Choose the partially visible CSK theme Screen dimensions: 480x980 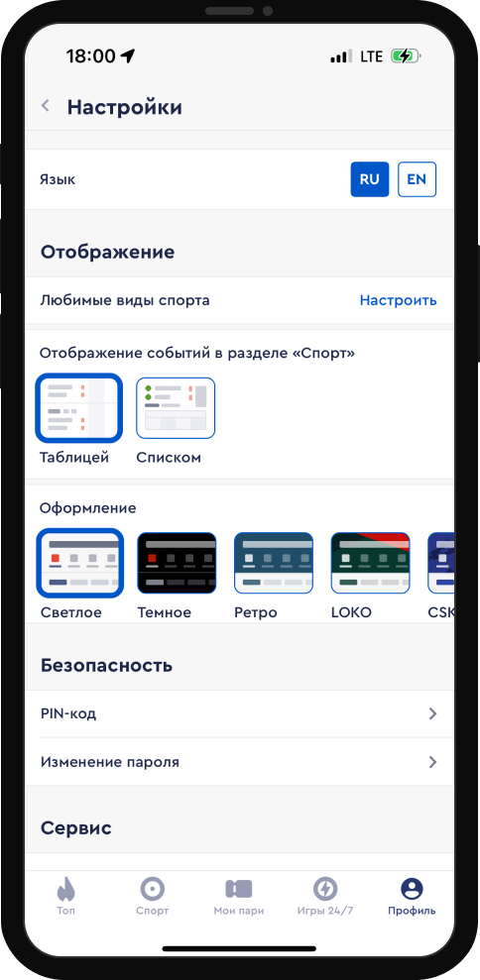pyautogui.click(x=440, y=563)
